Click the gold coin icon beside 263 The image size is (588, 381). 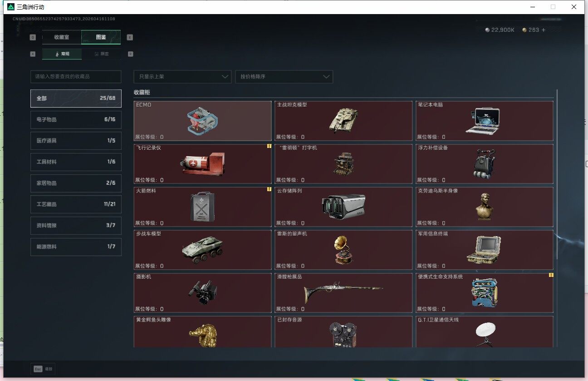click(x=524, y=30)
